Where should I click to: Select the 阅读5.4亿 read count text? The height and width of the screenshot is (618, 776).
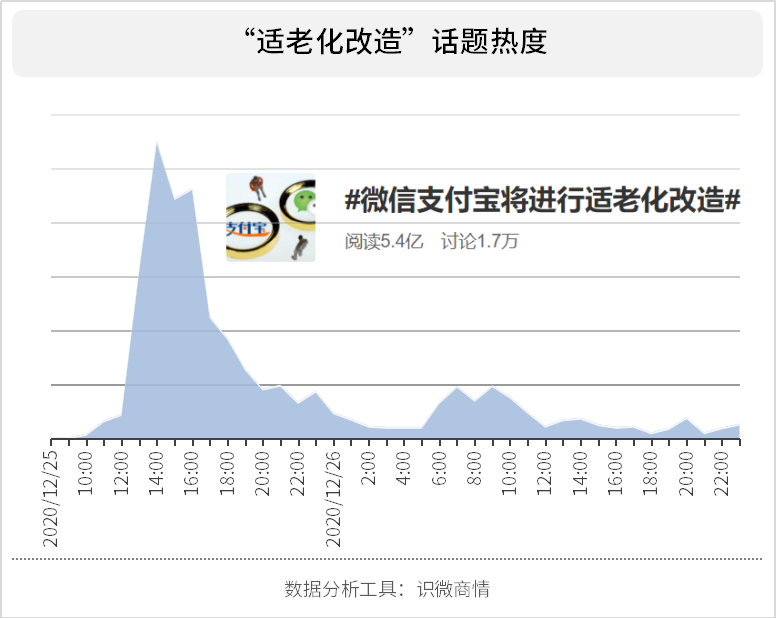pyautogui.click(x=384, y=241)
